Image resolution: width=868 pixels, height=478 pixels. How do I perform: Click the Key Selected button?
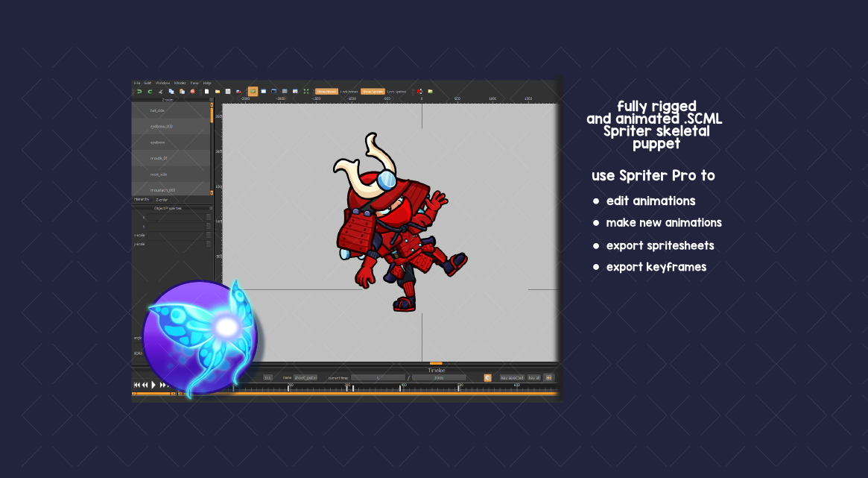pos(512,378)
